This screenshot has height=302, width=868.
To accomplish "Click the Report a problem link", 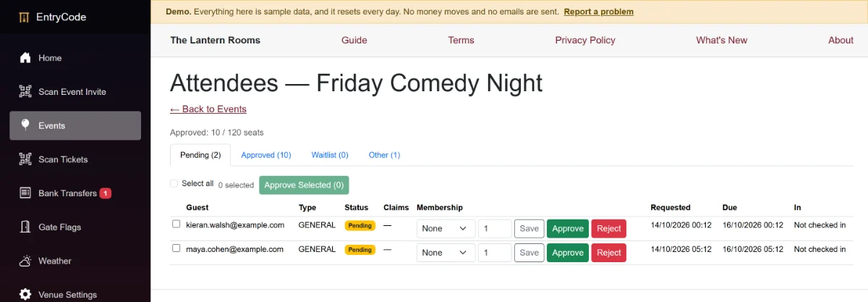I will 599,12.
